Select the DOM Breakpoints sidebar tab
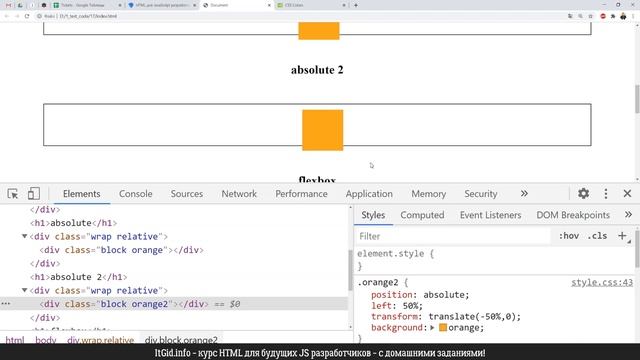Viewport: 640px width, 360px height. click(x=573, y=215)
